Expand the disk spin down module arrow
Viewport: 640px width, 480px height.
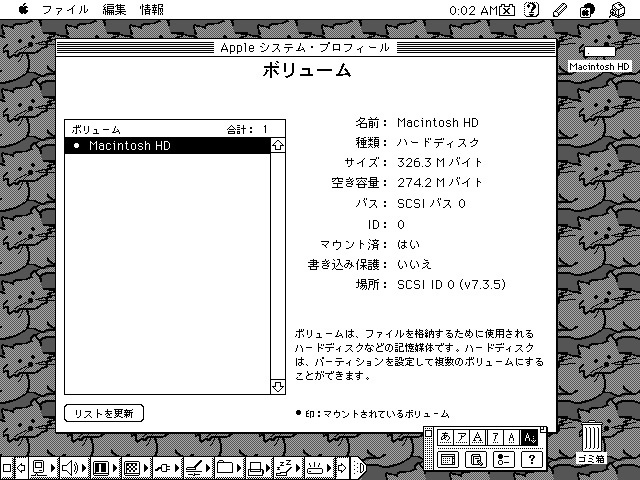pyautogui.click(x=209, y=468)
